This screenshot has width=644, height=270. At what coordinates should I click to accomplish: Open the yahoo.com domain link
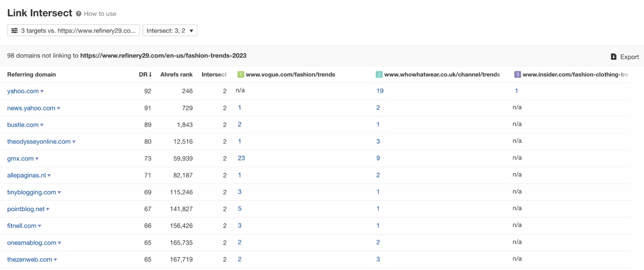23,91
